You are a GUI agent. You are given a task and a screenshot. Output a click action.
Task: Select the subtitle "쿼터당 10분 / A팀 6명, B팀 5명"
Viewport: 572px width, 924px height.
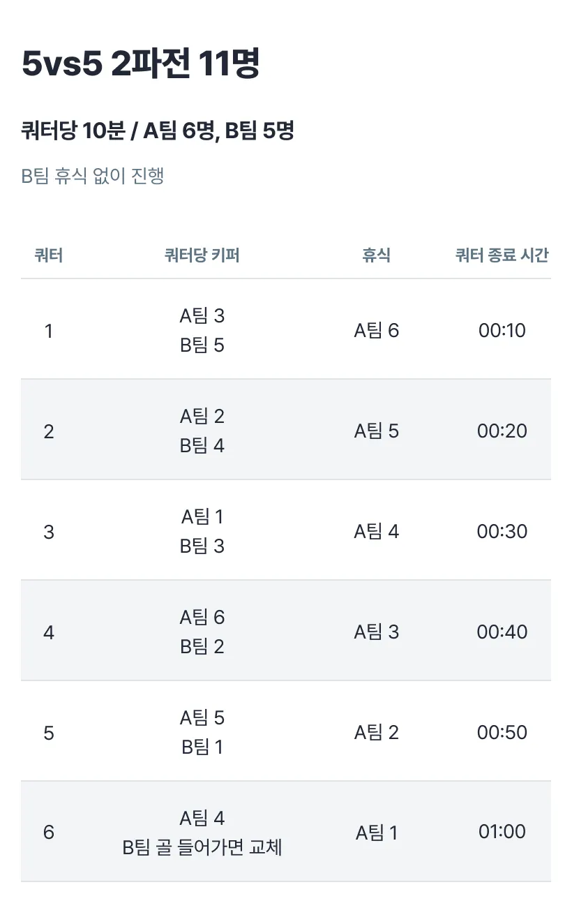pos(158,131)
